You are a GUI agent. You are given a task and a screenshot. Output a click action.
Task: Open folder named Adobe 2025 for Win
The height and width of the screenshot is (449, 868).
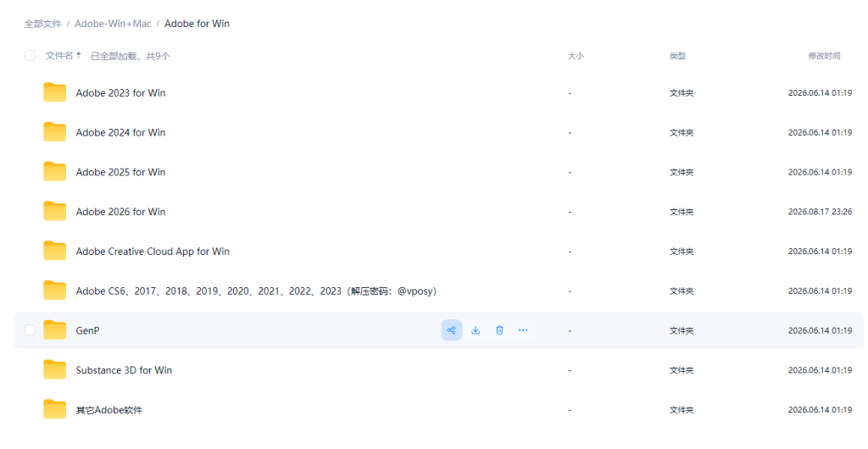point(120,172)
